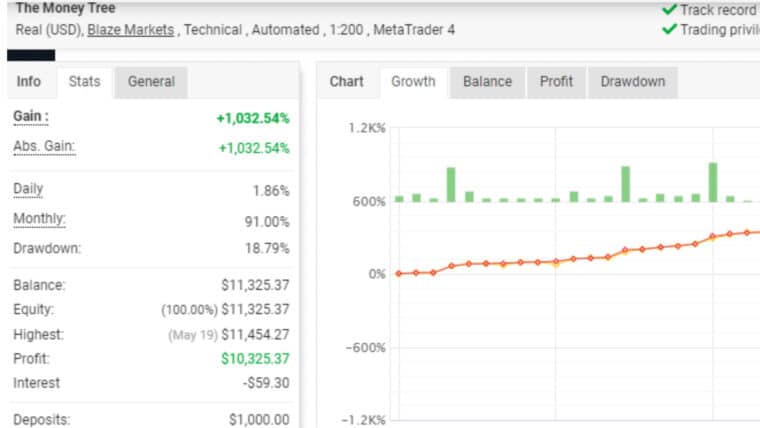760x428 pixels.
Task: Click the Trading privileges checkmark icon
Action: click(669, 29)
